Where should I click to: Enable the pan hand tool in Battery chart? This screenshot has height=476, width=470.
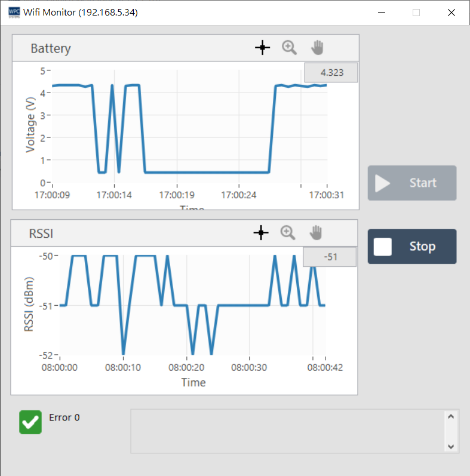(x=317, y=48)
